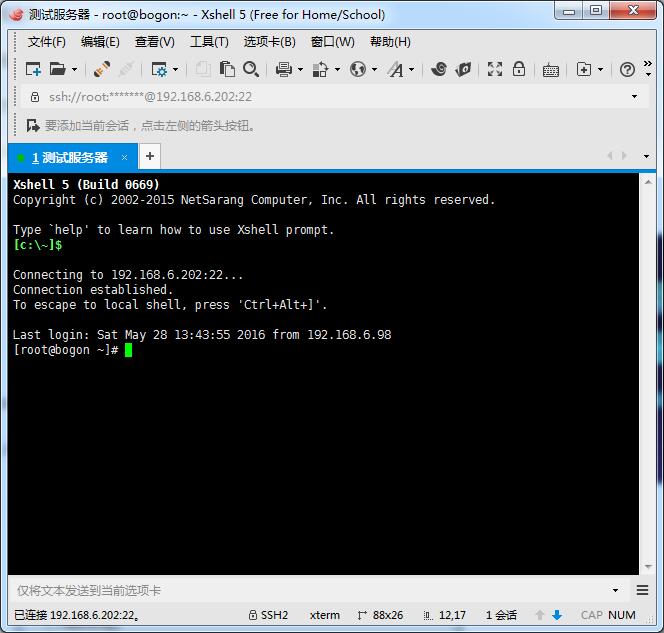
Task: Close the 测试服务器 tab with x
Action: [124, 158]
